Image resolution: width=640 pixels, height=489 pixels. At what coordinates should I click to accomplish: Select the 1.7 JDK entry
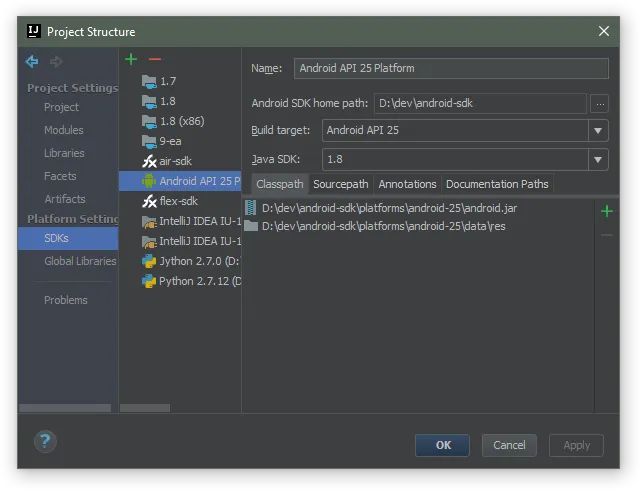click(x=180, y=81)
